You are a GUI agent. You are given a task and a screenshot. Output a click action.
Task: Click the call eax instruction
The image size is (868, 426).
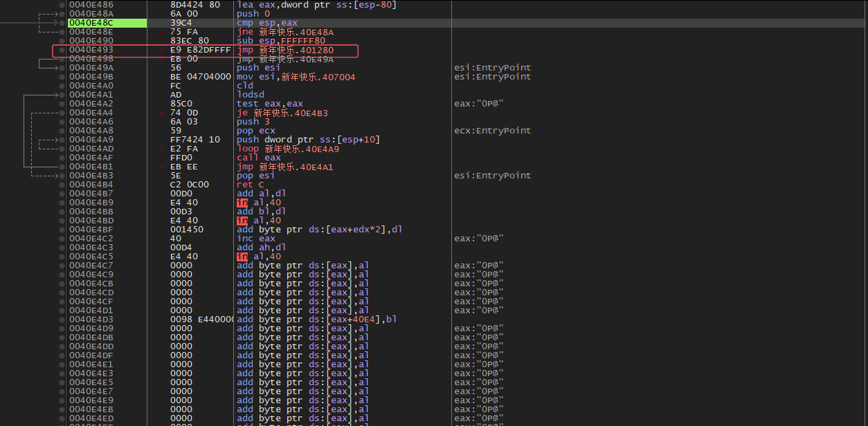(259, 158)
